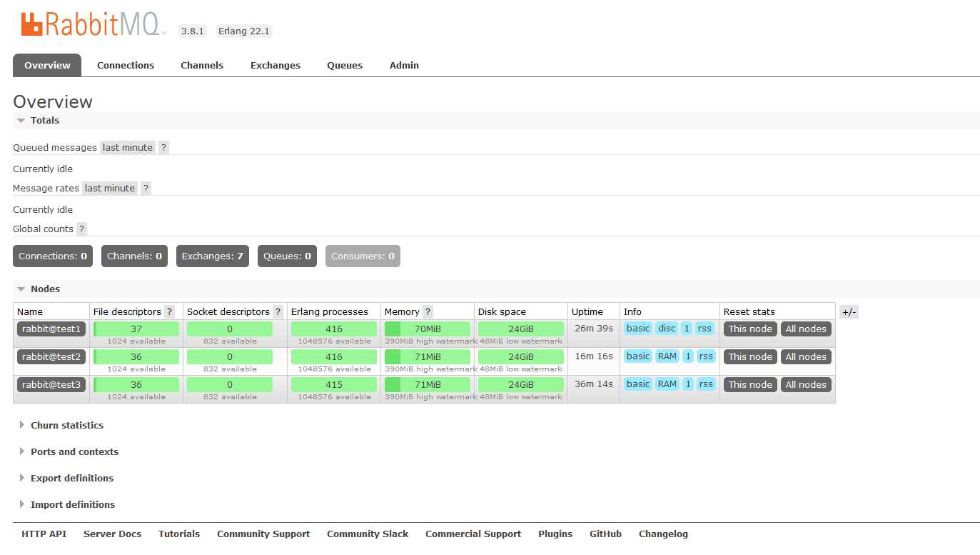The height and width of the screenshot is (555, 980).
Task: Click uptime value 36m 14s
Action: [594, 384]
